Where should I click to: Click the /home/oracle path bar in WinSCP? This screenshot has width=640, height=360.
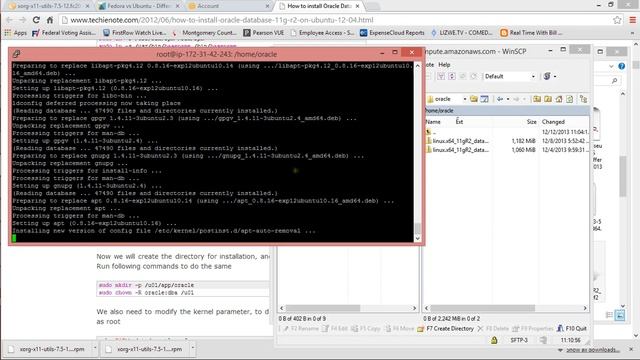pyautogui.click(x=506, y=111)
